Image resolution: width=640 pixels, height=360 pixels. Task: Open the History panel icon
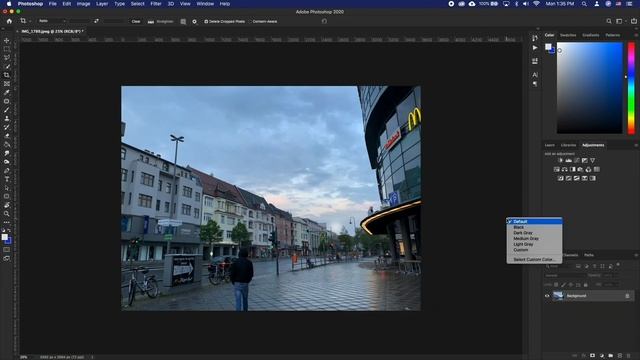[x=535, y=38]
